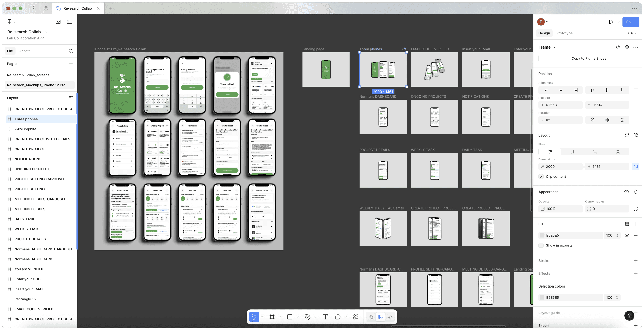Toggle Dev Mode in bottom toolbar
This screenshot has width=644, height=331.
click(x=390, y=317)
